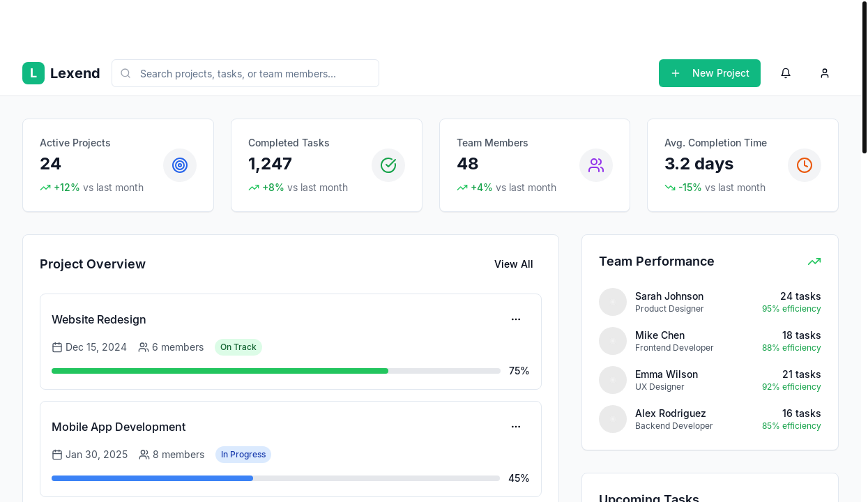Image resolution: width=868 pixels, height=502 pixels.
Task: Click the 85% efficiency value
Action: tap(791, 426)
